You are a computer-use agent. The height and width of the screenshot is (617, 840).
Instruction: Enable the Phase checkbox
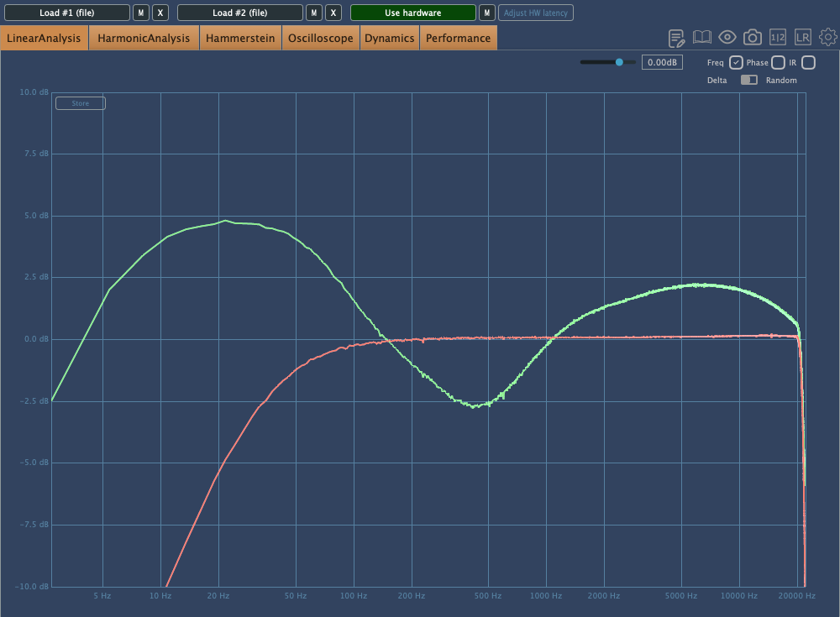point(778,62)
